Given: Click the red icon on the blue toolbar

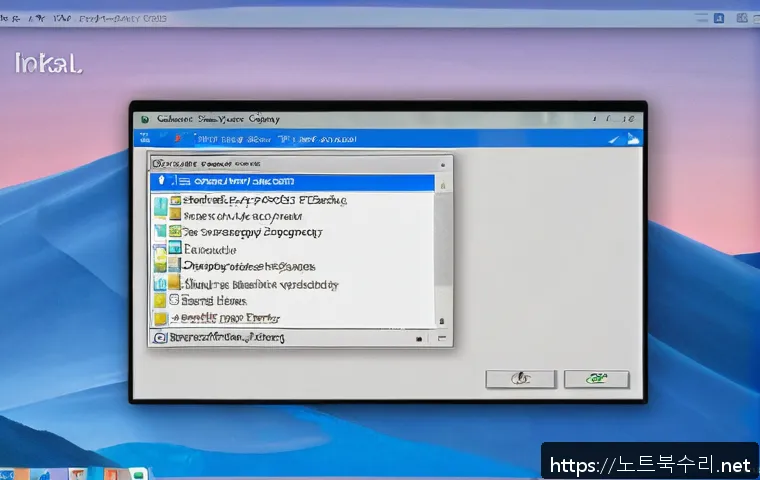Looking at the screenshot, I should point(178,140).
